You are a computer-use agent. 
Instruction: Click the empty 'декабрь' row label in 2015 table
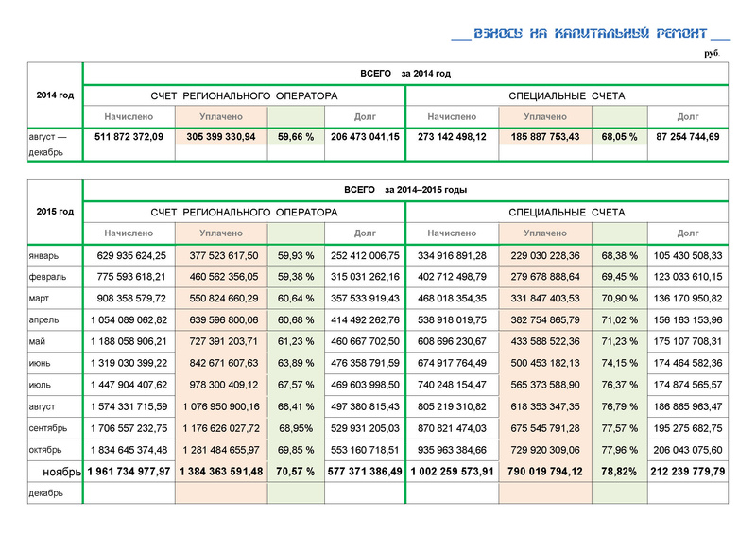tap(46, 492)
